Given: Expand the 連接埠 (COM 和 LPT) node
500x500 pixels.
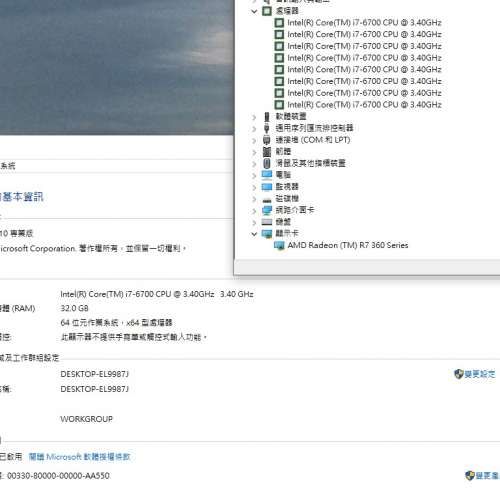Looking at the screenshot, I should (x=254, y=140).
